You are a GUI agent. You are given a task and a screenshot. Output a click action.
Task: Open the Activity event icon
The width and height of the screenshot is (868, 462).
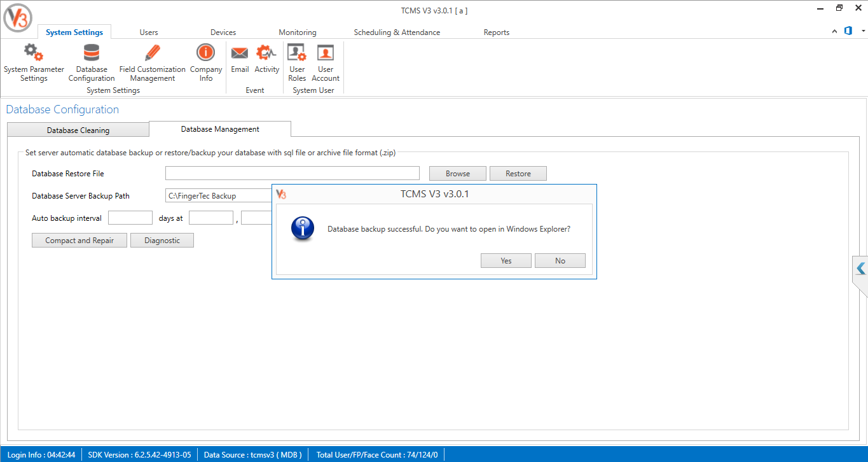[x=267, y=59]
